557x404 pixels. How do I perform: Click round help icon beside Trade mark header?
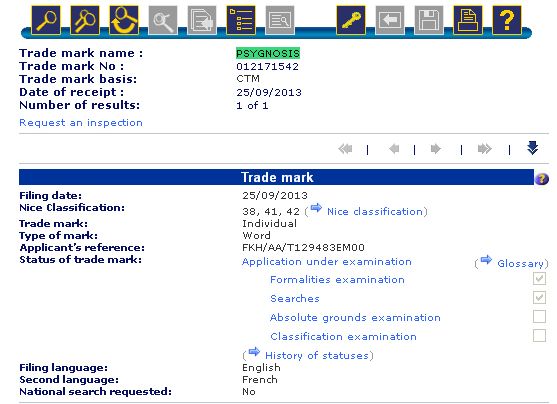(x=542, y=178)
